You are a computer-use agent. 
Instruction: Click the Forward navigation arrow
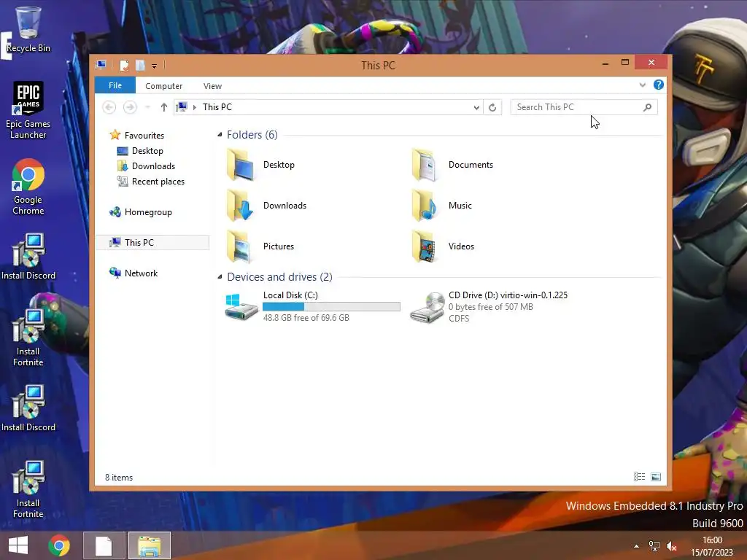[130, 107]
